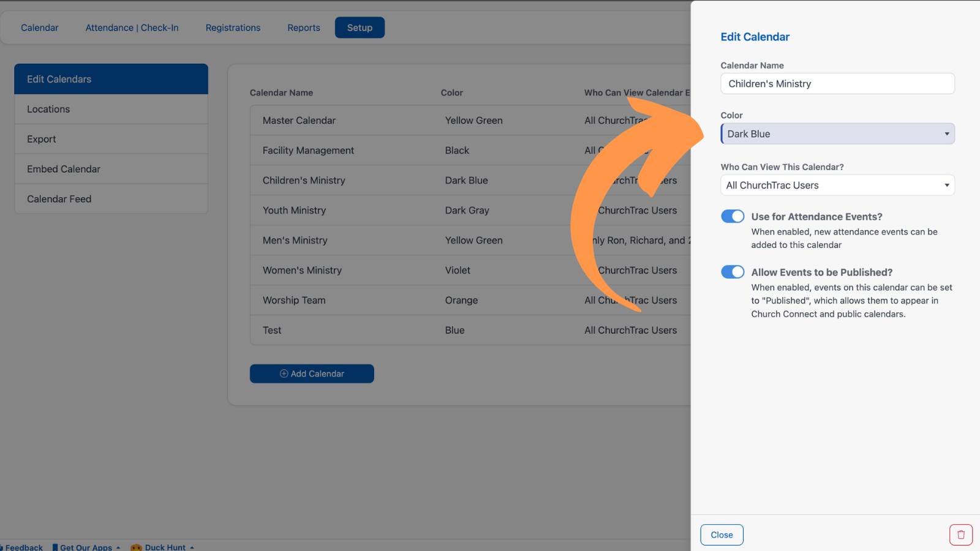Expand the Duck Hunt menu caret
Image resolution: width=980 pixels, height=551 pixels.
[192, 547]
